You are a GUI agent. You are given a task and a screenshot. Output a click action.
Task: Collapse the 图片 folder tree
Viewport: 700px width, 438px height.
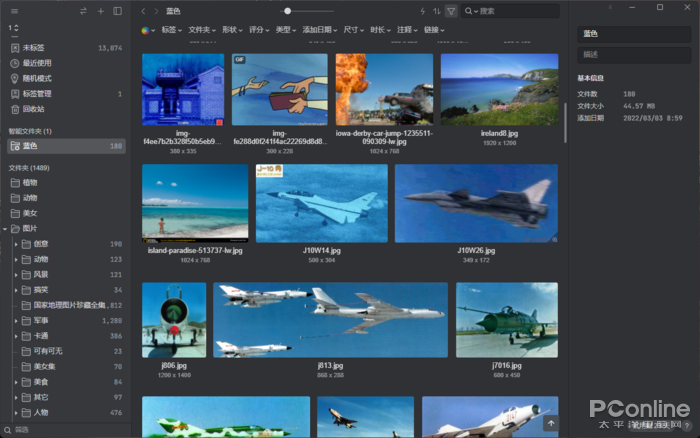click(x=6, y=228)
